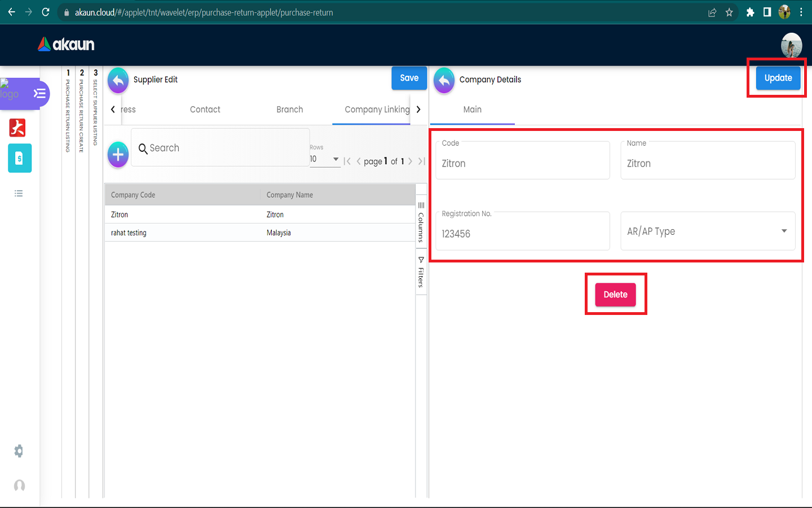Open the teal invoice document sidebar icon
Image resolution: width=812 pixels, height=508 pixels.
coord(19,159)
